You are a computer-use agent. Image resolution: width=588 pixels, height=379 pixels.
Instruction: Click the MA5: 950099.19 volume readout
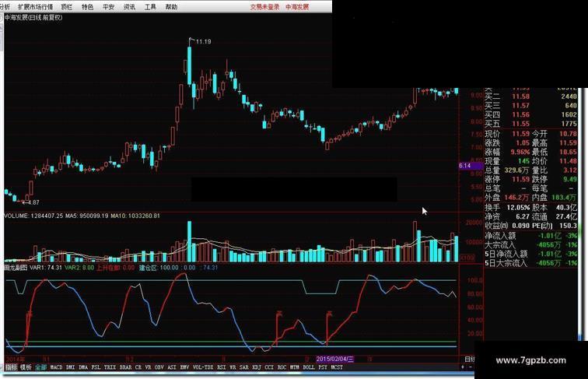click(x=86, y=216)
